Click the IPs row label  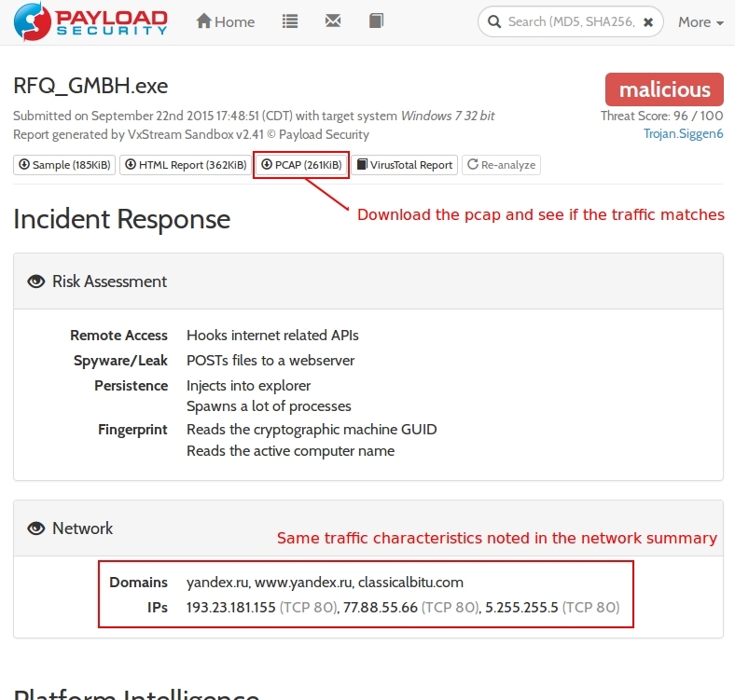pyautogui.click(x=158, y=608)
